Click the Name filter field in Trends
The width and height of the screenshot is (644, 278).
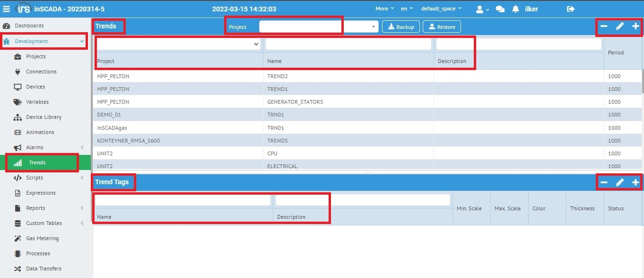(x=348, y=45)
